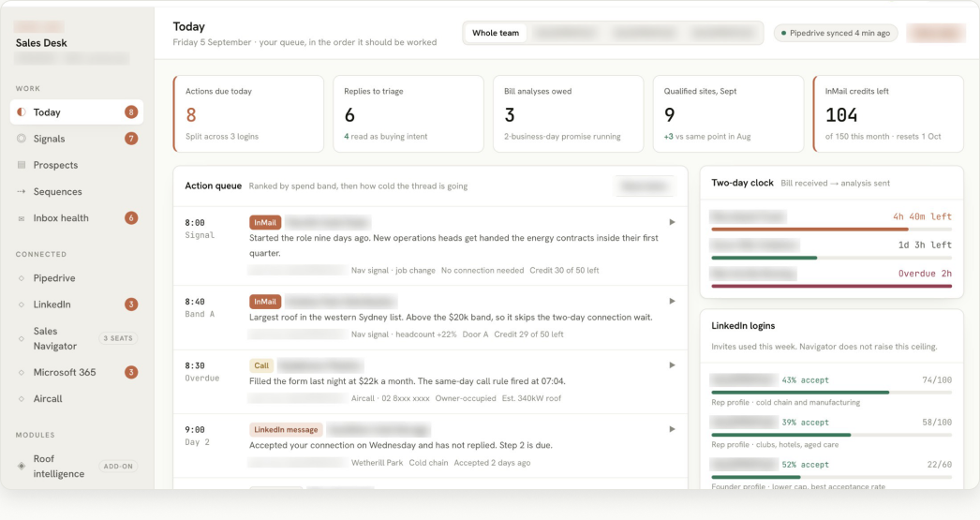Screen dimensions: 980x520
Task: Click the Prospects list icon
Action: pyautogui.click(x=22, y=165)
